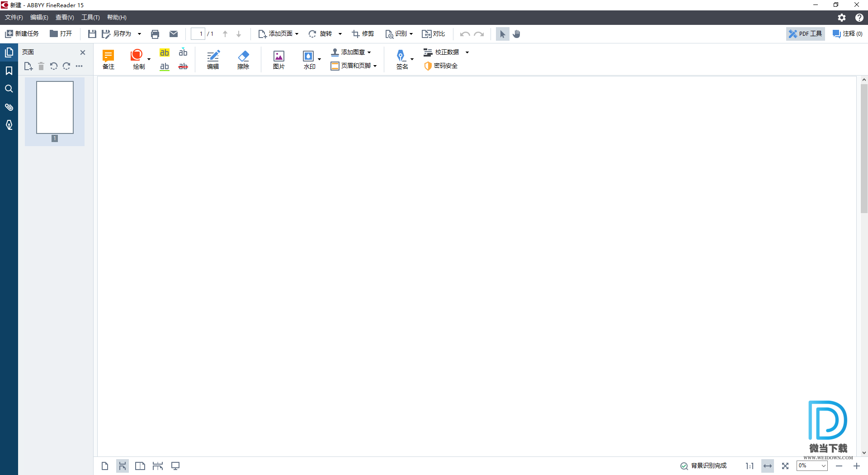Select the pointer arrow tool
The width and height of the screenshot is (868, 475).
(x=502, y=34)
